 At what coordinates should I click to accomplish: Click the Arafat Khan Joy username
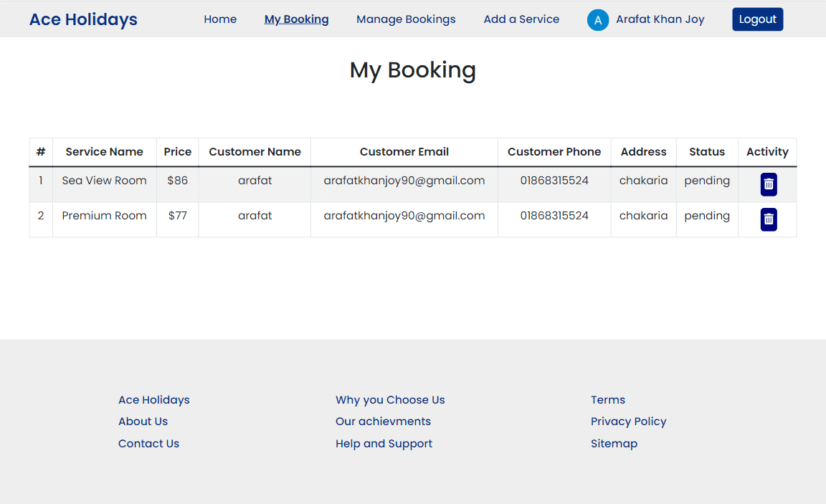(660, 19)
